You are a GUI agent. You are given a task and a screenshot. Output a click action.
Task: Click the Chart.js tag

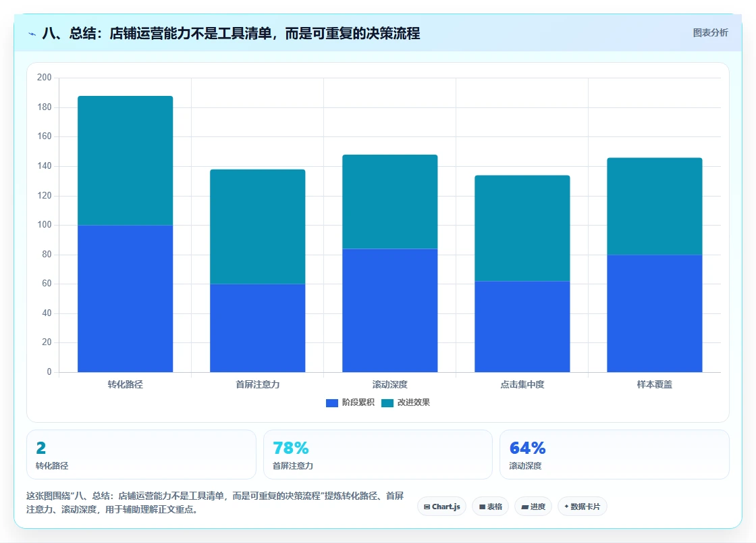coord(441,507)
